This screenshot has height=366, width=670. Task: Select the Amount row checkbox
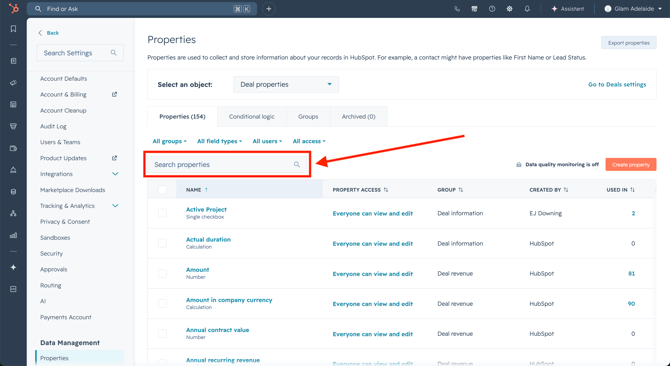coord(162,273)
